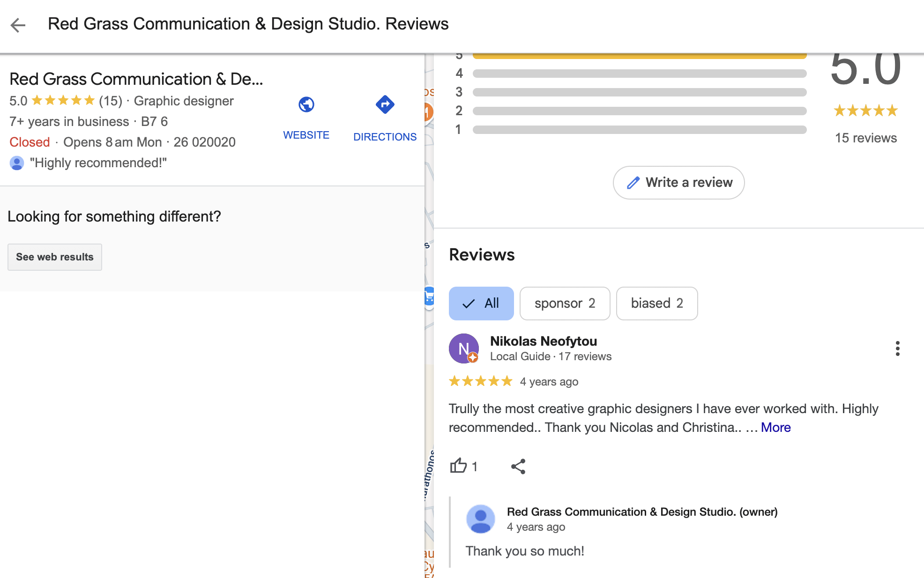Screen dimensions: 924x578
Task: Click the See web results button
Action: 55,257
